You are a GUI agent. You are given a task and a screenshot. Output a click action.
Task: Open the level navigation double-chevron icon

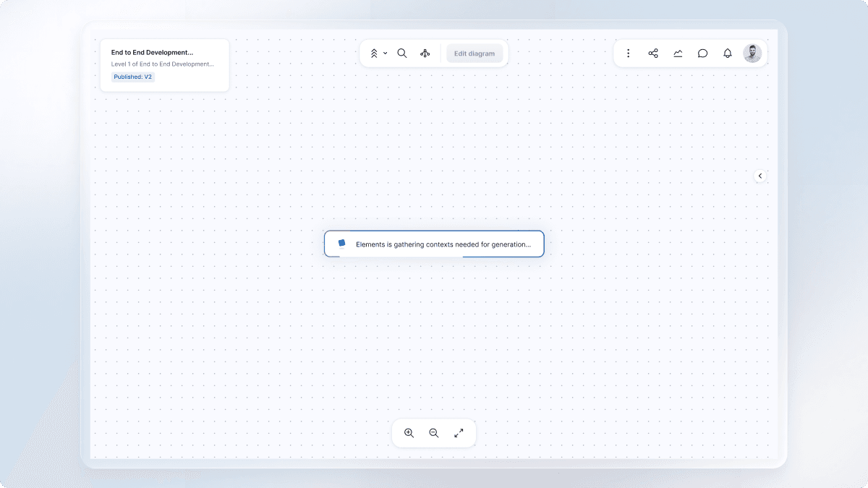[x=374, y=53]
